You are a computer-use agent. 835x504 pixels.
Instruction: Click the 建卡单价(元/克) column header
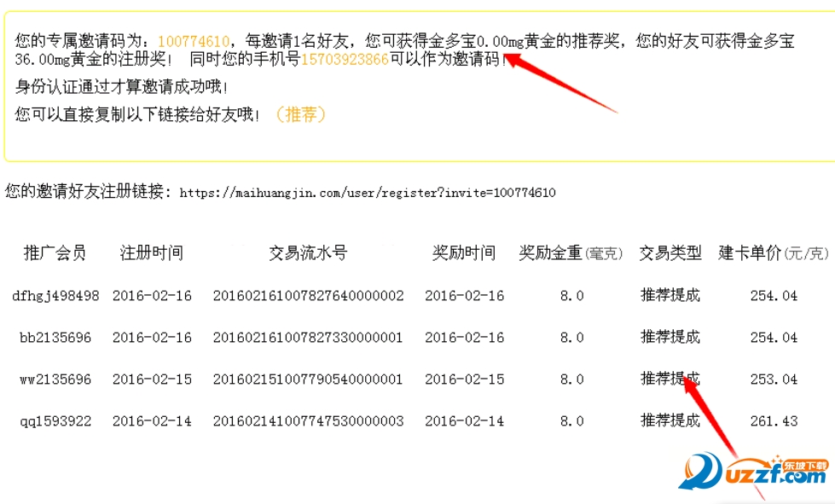[770, 252]
